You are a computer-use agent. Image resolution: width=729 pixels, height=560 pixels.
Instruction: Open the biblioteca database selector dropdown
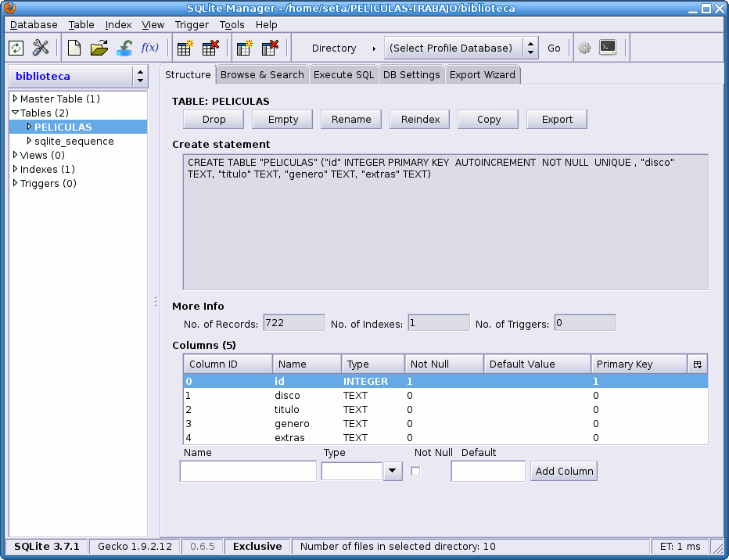(x=78, y=76)
